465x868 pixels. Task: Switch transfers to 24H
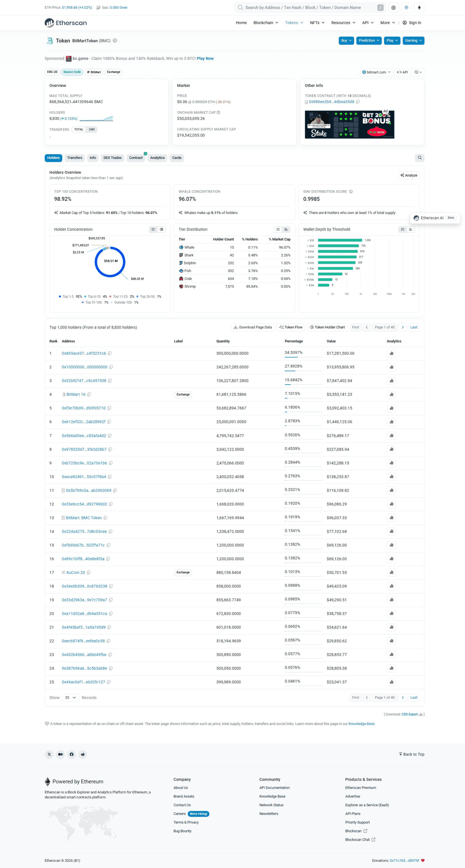point(92,129)
